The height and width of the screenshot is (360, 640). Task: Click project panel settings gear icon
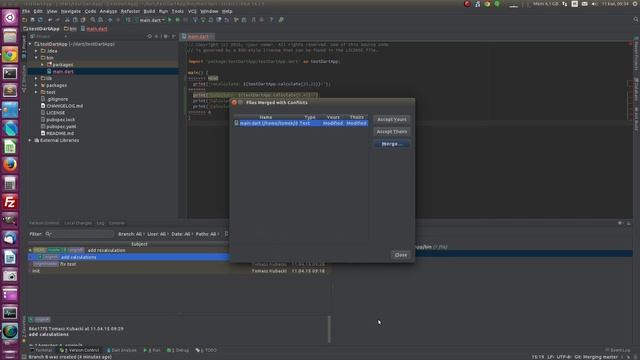click(x=165, y=36)
